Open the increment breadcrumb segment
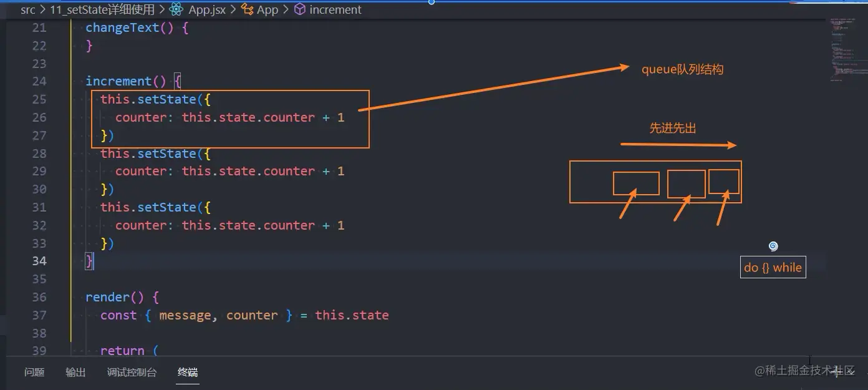This screenshot has width=868, height=390. tap(335, 9)
